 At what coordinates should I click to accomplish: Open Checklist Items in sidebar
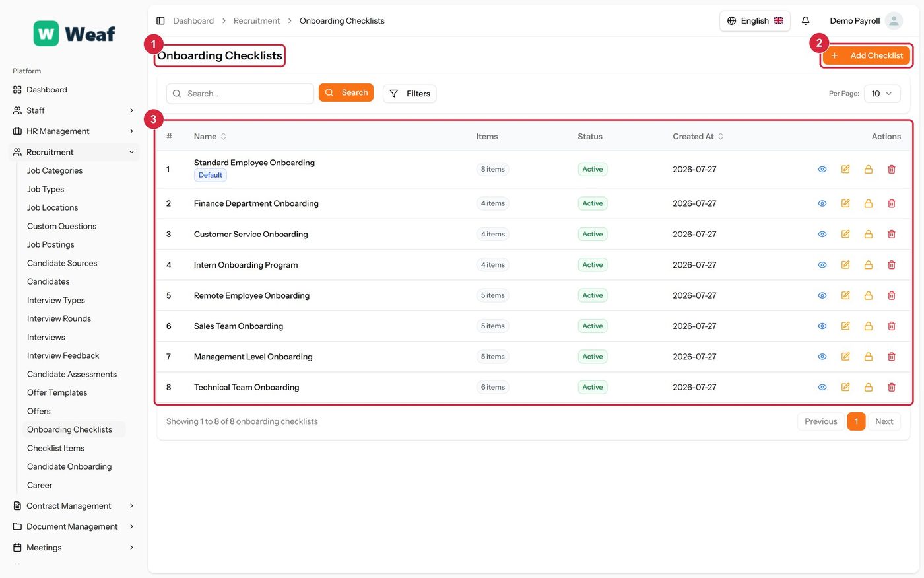[56, 448]
